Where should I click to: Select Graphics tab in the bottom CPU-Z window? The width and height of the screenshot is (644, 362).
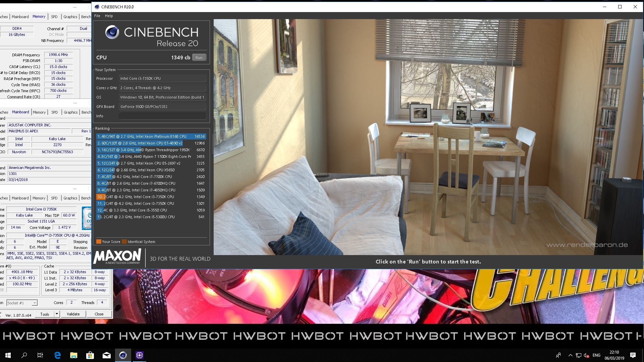pos(70,198)
